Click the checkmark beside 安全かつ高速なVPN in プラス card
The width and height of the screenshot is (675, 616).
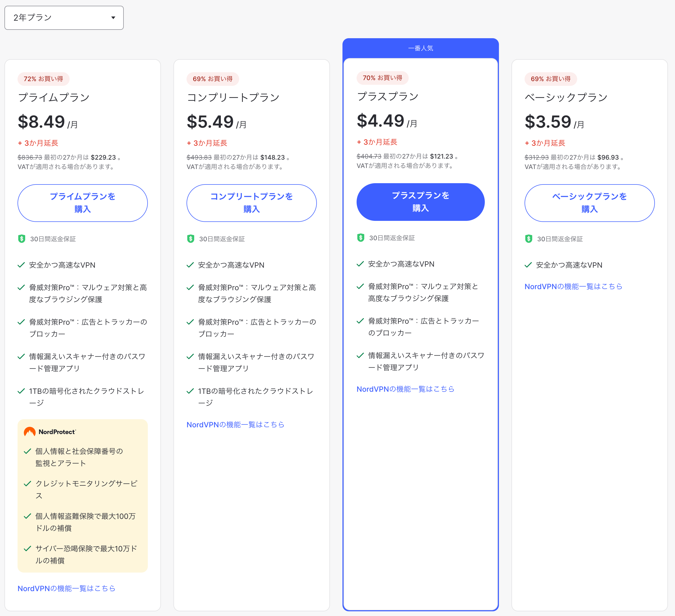click(360, 264)
